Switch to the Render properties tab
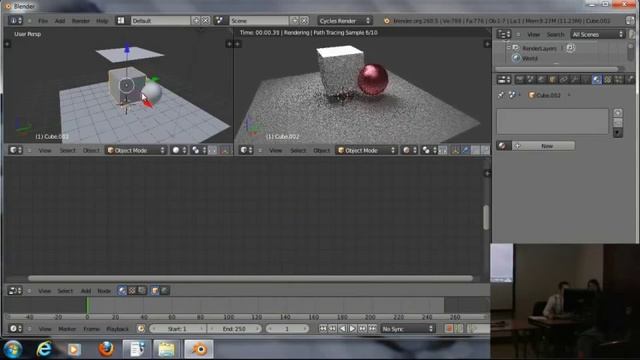 pos(520,79)
